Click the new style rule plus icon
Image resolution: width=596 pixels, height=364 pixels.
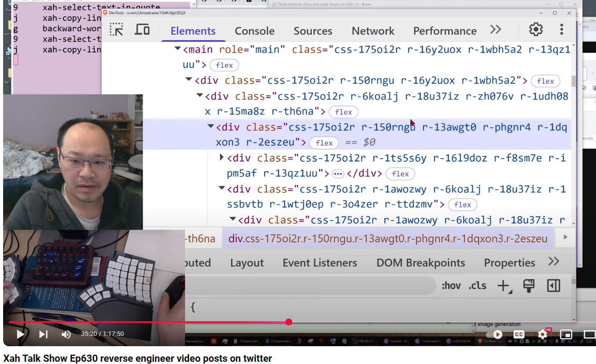click(x=504, y=286)
